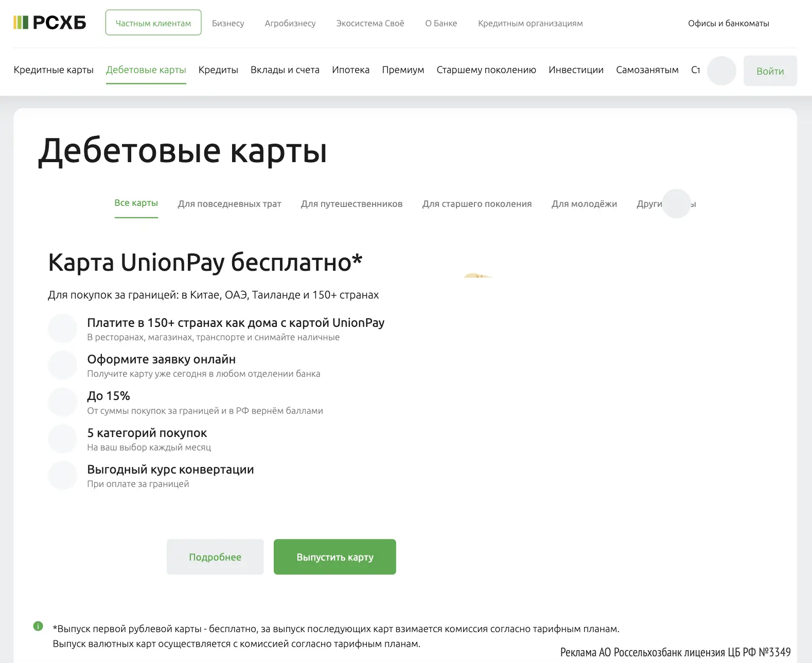Screen dimensions: 812x663
Task: Go to 'Агробизнесу' section
Action: tap(290, 23)
